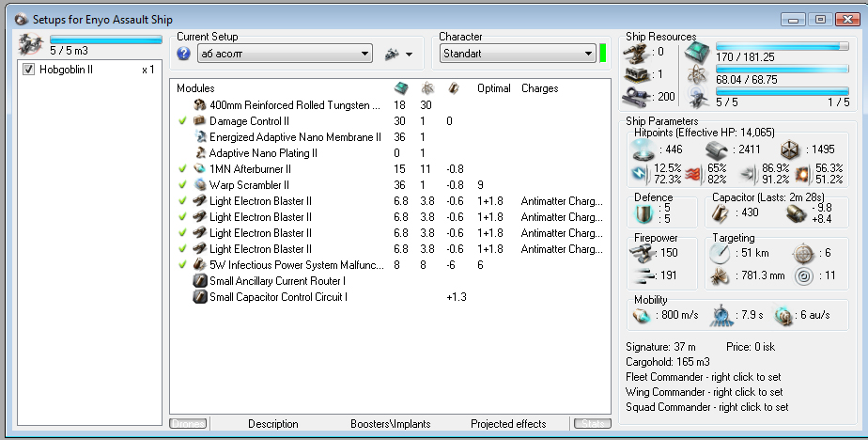Click Antimatter Charge of first blaster row
This screenshot has height=440, width=868.
point(562,201)
